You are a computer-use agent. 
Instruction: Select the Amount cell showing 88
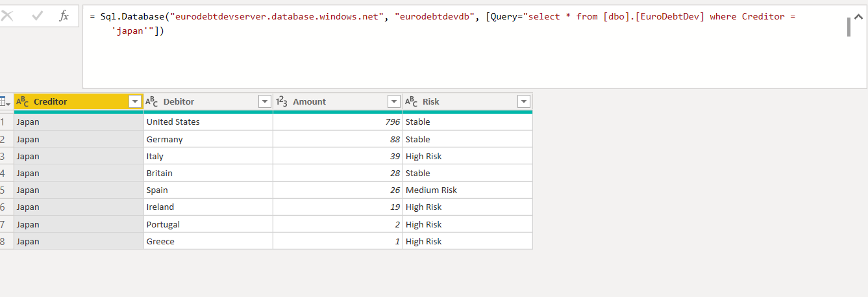click(x=338, y=139)
